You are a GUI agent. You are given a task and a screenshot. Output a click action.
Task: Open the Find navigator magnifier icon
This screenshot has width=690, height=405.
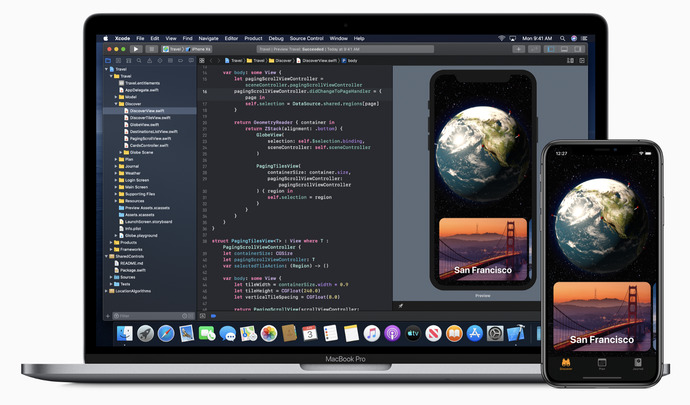(139, 61)
